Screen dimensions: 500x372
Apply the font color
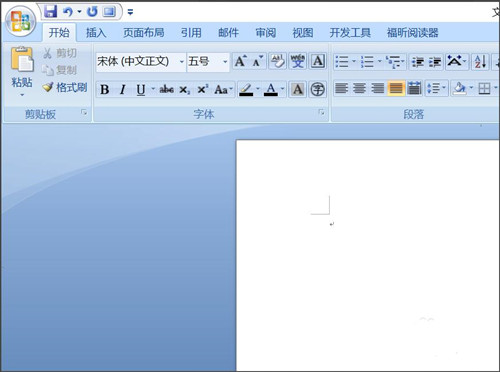coord(271,89)
